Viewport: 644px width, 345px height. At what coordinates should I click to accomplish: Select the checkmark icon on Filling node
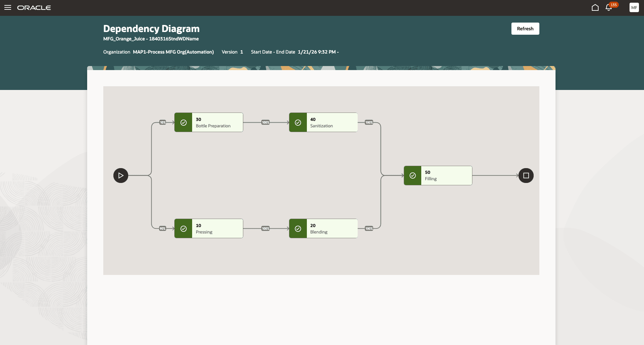[x=412, y=176]
